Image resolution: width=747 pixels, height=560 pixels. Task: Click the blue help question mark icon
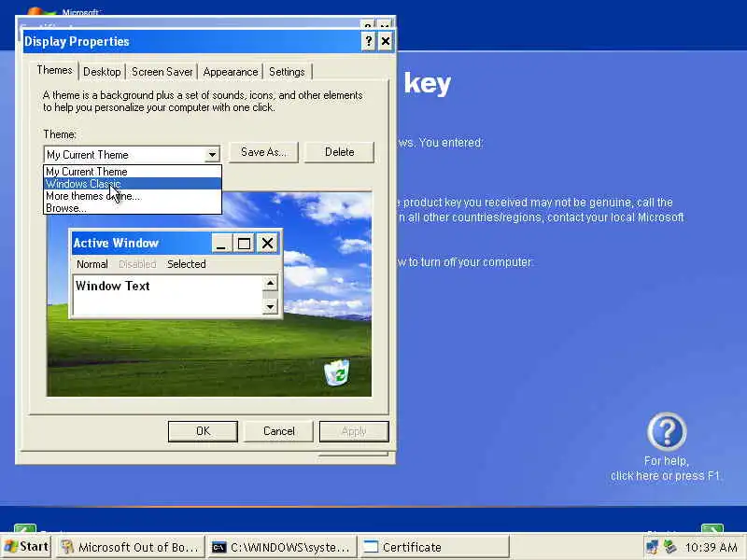tap(667, 432)
